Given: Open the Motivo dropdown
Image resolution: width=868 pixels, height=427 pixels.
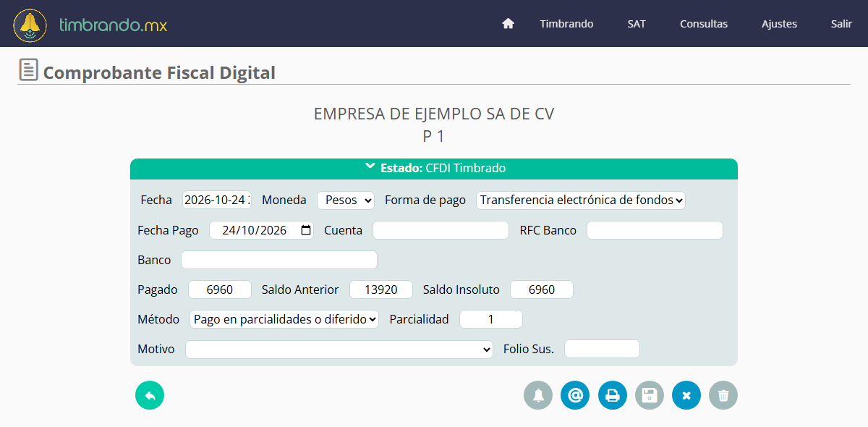Looking at the screenshot, I should pos(339,349).
